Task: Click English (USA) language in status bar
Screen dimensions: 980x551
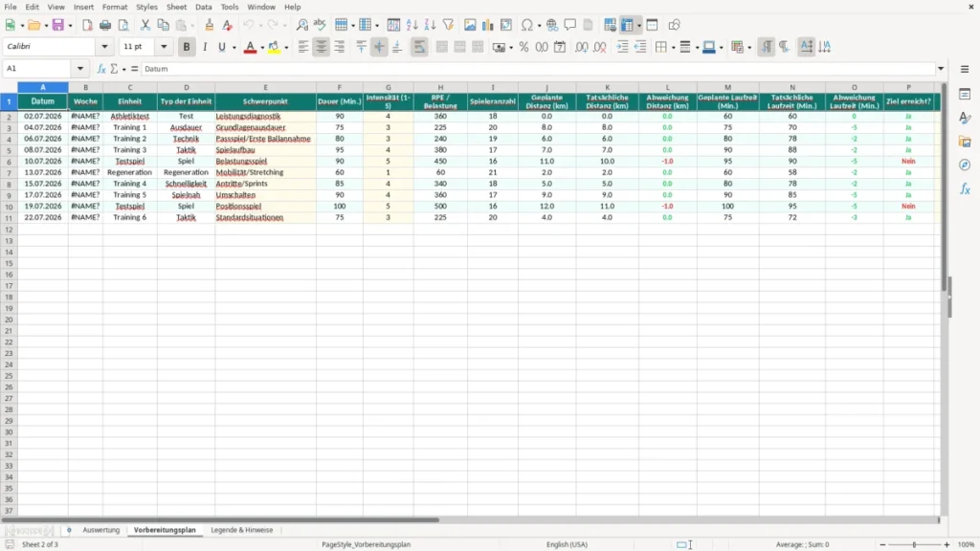Action: click(x=567, y=544)
